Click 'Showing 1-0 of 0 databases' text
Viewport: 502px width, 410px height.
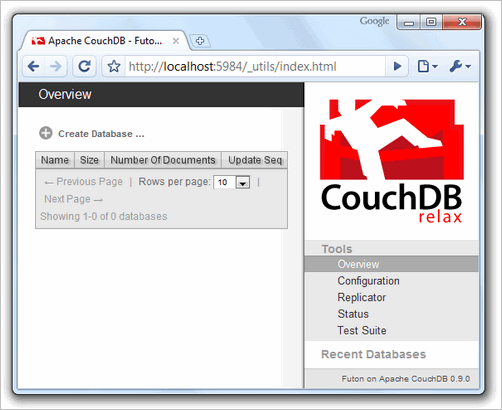(104, 216)
